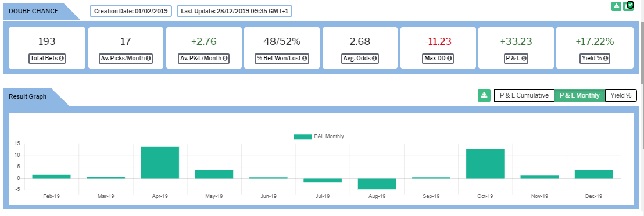Click the Last Update timestamp box

point(234,11)
